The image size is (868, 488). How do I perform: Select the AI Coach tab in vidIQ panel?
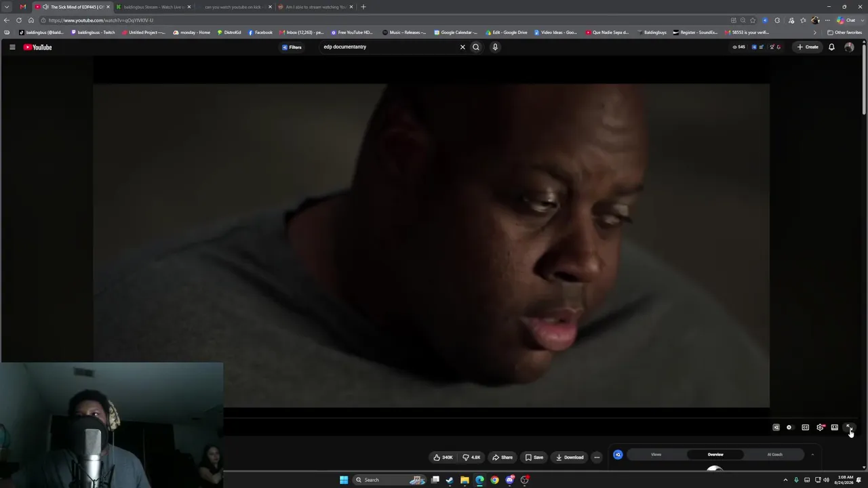(x=774, y=455)
